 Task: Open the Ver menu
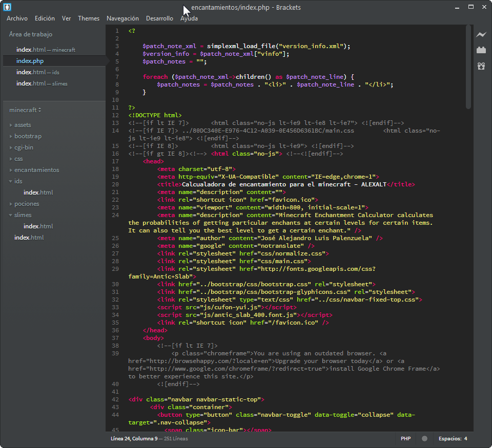point(66,18)
